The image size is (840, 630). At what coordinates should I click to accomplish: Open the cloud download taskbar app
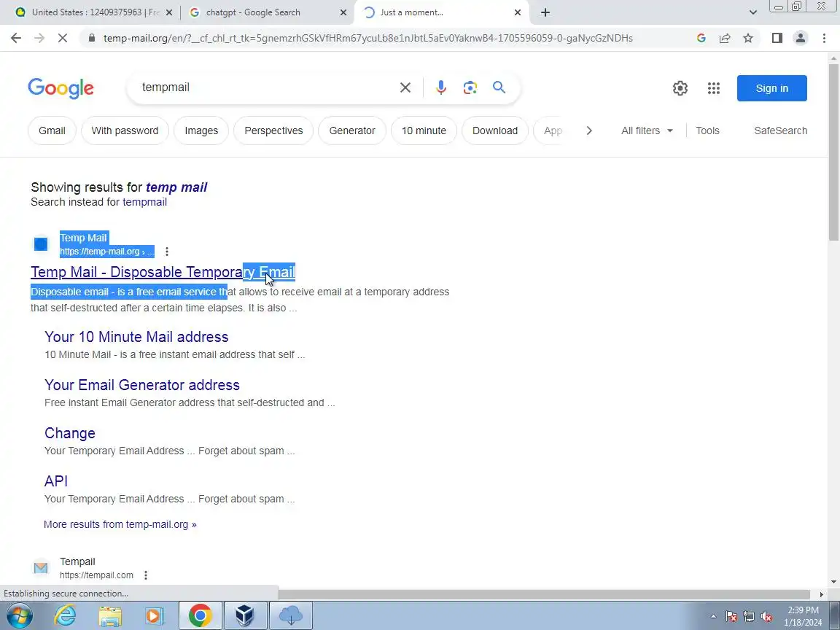click(x=290, y=615)
